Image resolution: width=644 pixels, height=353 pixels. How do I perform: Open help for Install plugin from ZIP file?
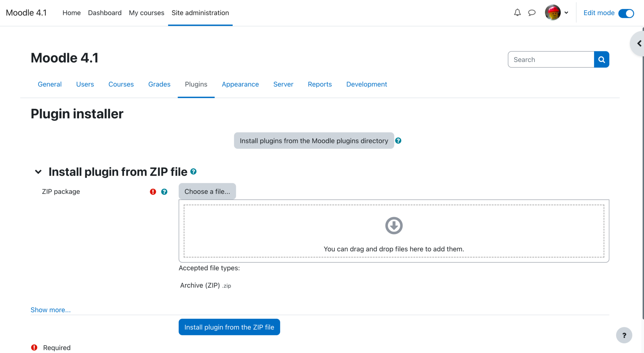coord(194,172)
